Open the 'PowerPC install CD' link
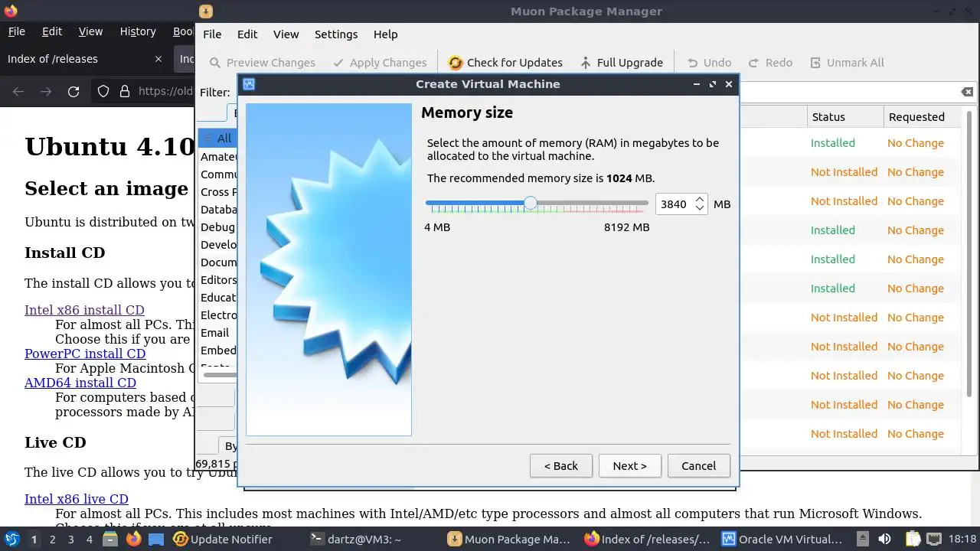The height and width of the screenshot is (551, 980). 85,354
